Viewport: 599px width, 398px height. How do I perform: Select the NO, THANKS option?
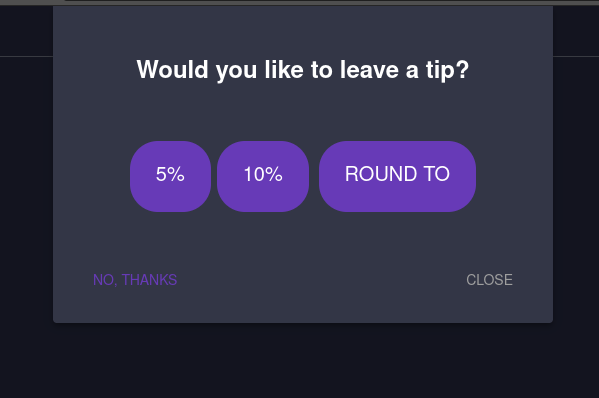tap(135, 280)
